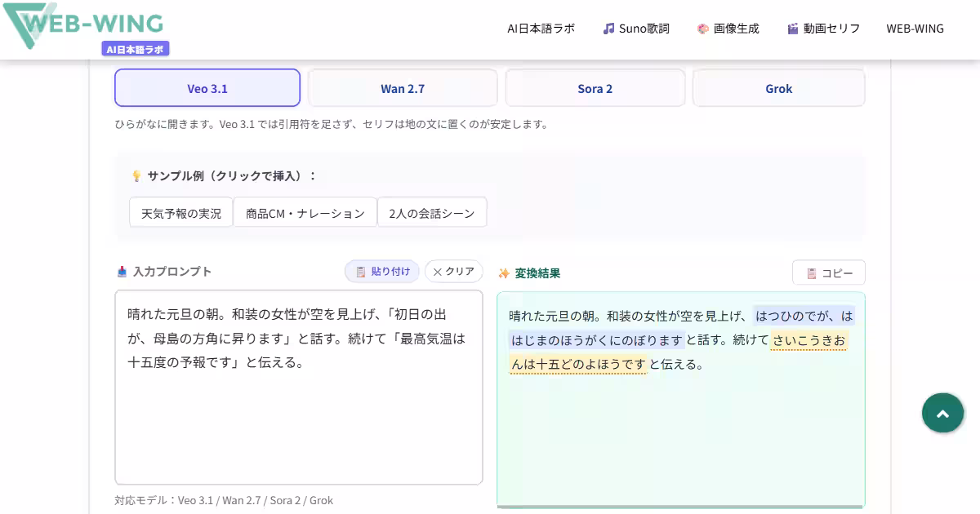980x514 pixels.
Task: Open the AI日本語ラボ nav link
Action: click(x=541, y=29)
